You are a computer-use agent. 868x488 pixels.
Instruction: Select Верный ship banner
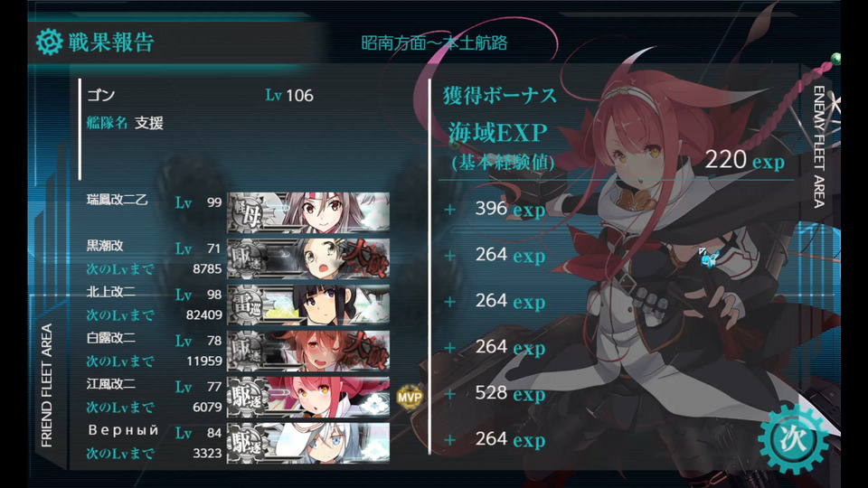308,443
